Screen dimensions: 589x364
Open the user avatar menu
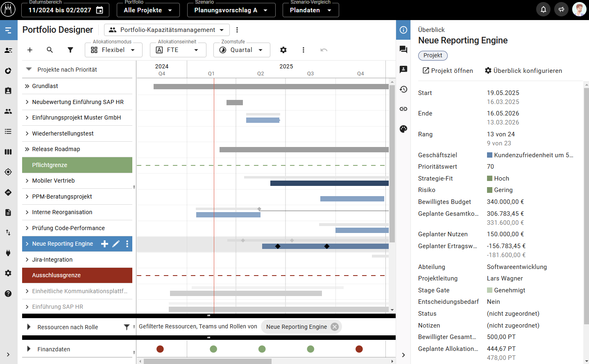coord(579,9)
